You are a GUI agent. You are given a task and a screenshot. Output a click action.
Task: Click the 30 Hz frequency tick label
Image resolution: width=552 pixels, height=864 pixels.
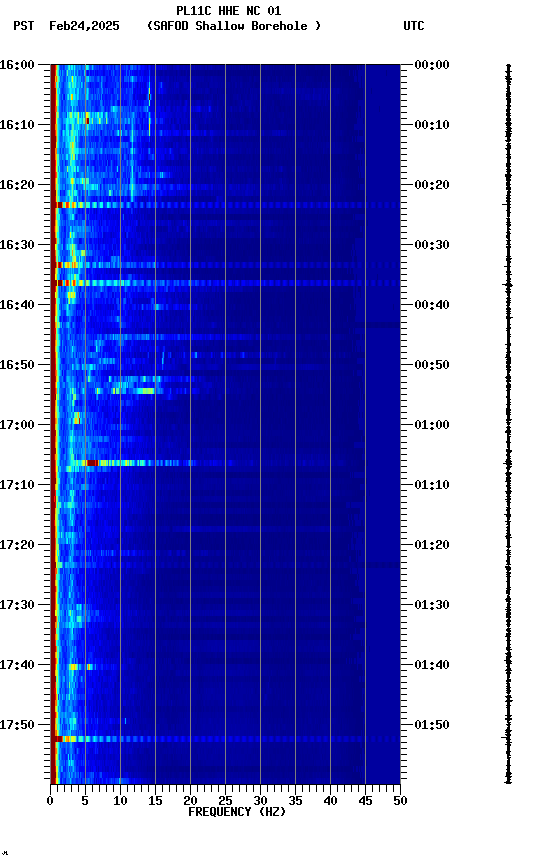point(261,801)
